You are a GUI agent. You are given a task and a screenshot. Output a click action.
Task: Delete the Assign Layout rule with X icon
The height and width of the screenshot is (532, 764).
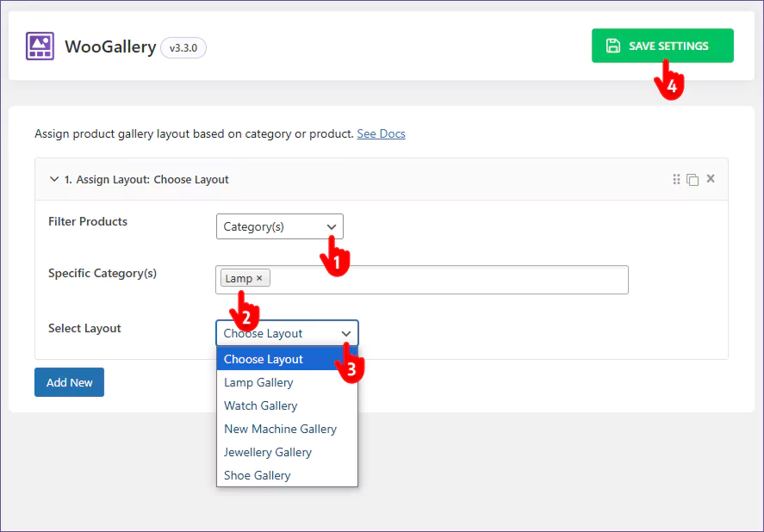[711, 178]
